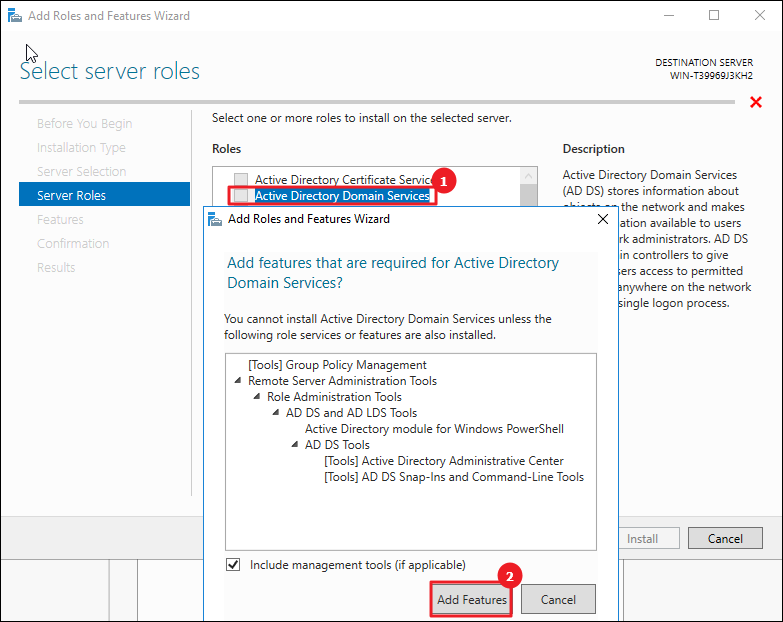This screenshot has height=622, width=783.
Task: Click the Description heading
Action: pos(593,149)
